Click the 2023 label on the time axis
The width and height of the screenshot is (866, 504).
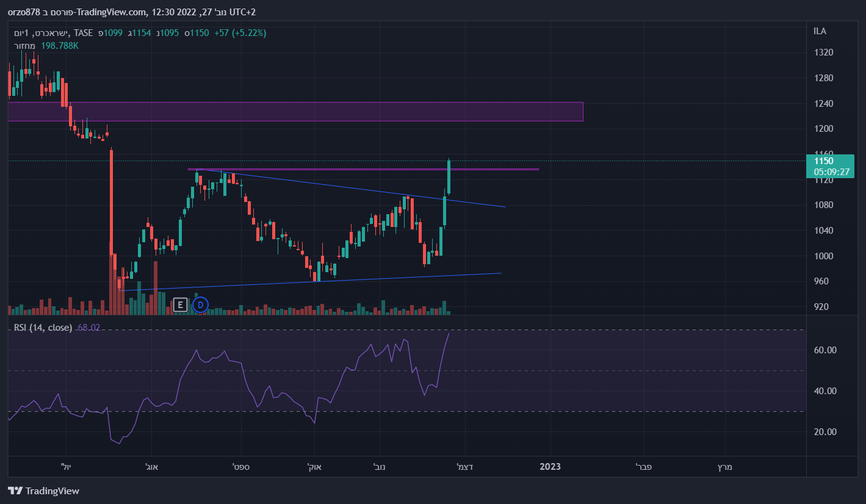550,467
